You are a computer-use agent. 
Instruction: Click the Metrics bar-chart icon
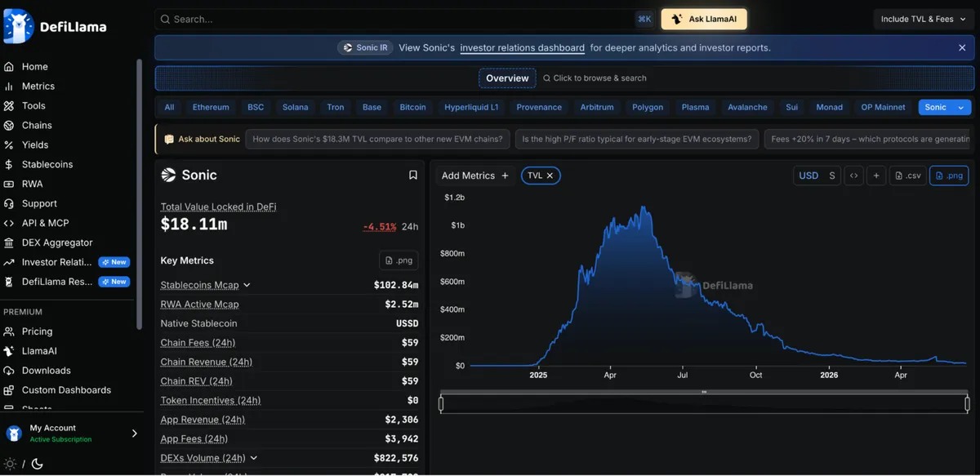pos(9,87)
